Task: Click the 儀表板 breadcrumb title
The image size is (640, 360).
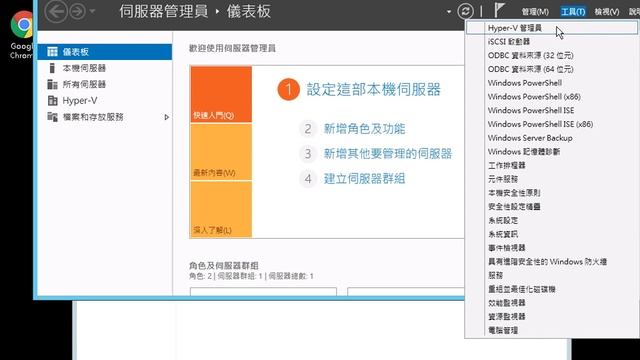Action: [249, 11]
